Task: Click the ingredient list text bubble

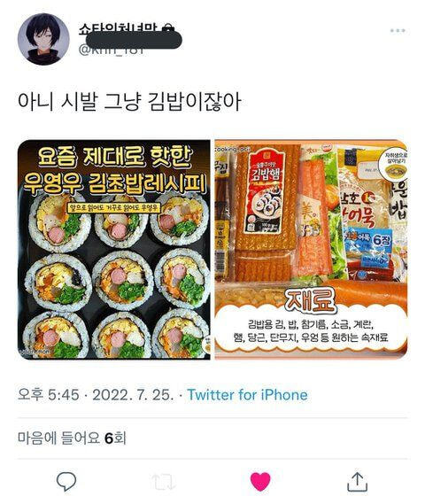Action: coord(310,330)
